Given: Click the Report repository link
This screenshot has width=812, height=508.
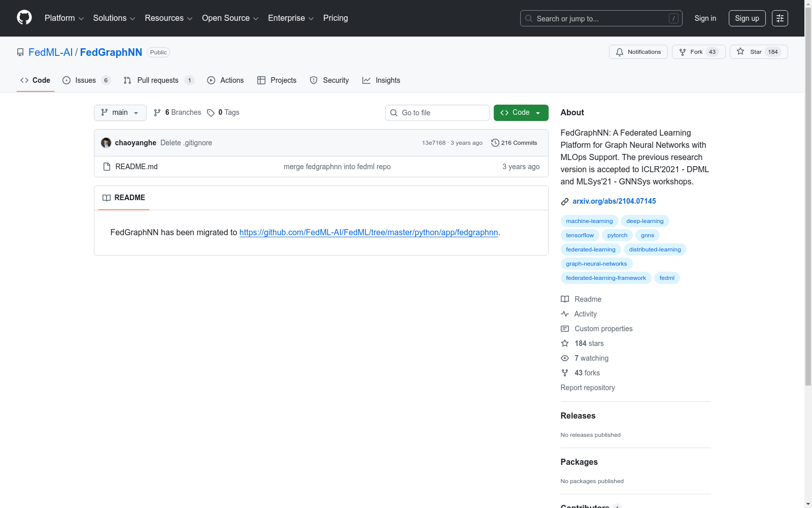Looking at the screenshot, I should (588, 388).
